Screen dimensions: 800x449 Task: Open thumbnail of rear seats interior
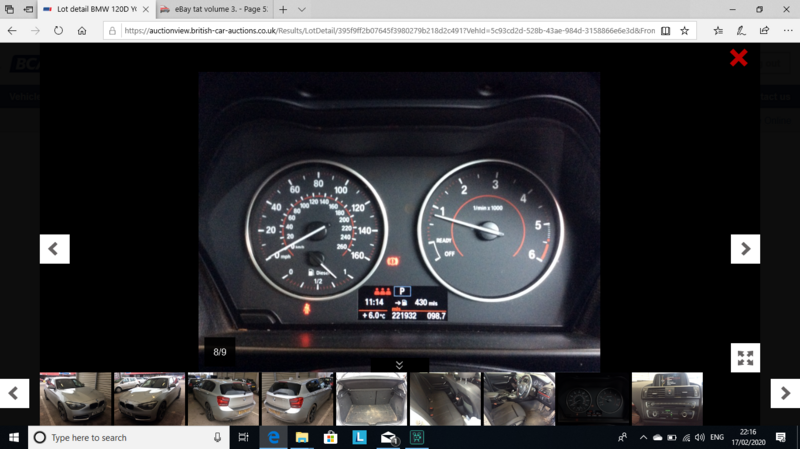(x=445, y=398)
